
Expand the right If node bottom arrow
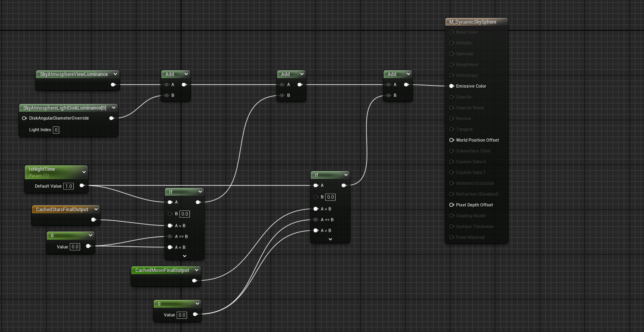point(330,239)
